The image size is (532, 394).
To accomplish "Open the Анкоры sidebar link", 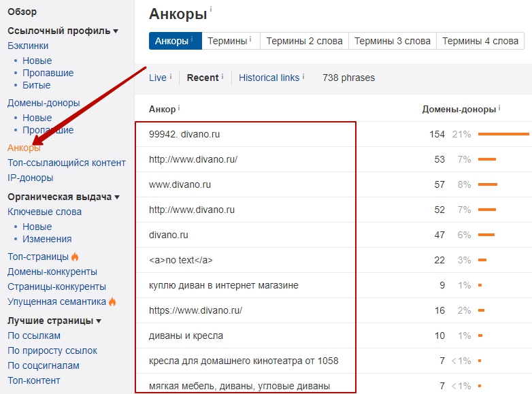I will tap(24, 148).
